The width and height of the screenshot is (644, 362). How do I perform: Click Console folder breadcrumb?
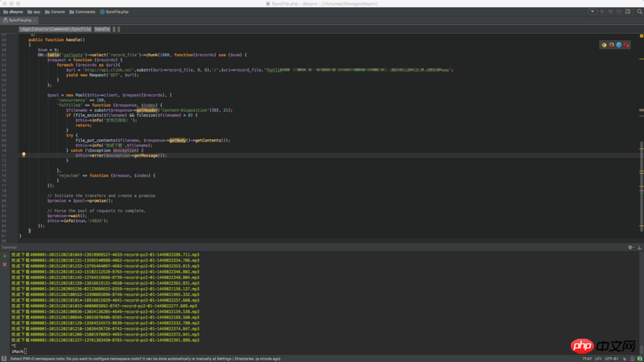click(x=56, y=12)
